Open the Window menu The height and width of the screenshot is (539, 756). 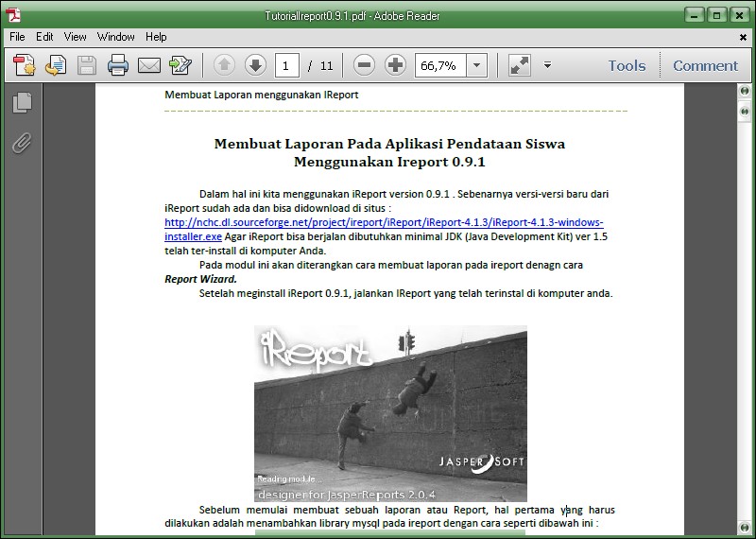coord(115,37)
